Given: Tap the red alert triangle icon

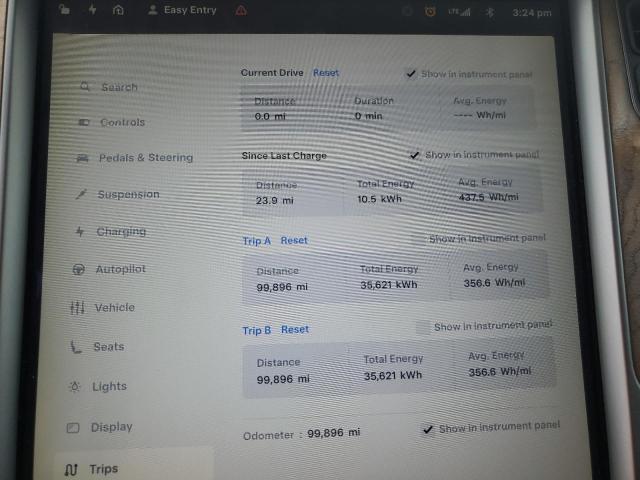Looking at the screenshot, I should pos(241,10).
